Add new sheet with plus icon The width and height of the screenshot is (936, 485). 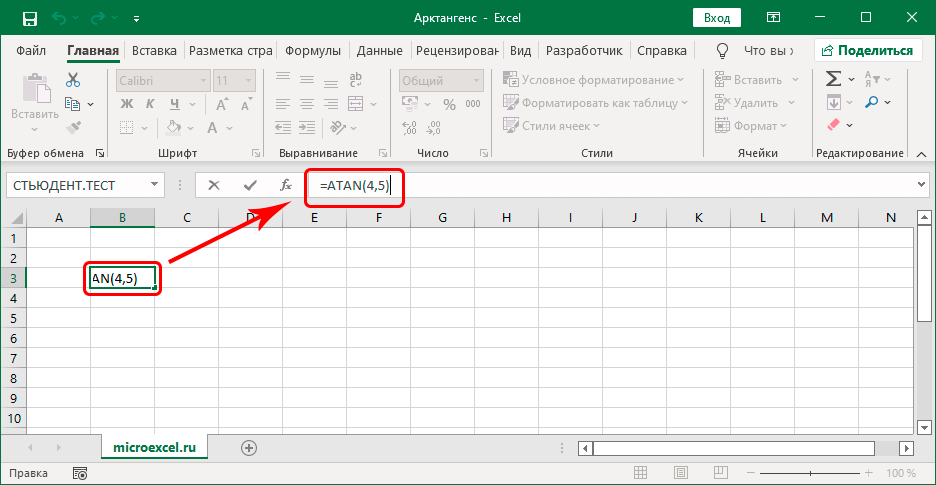pos(249,448)
